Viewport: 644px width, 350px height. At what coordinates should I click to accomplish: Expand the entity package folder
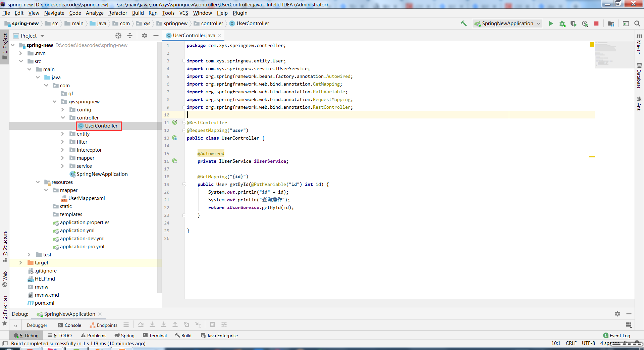point(62,134)
